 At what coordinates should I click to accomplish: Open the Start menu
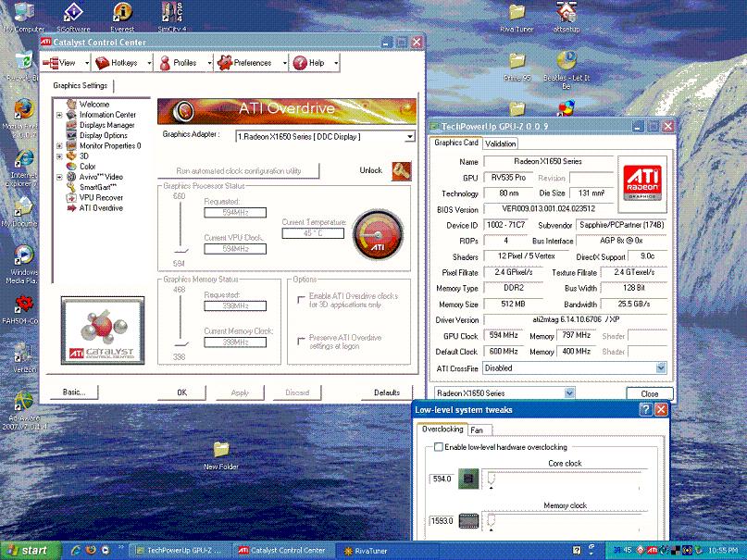31,551
